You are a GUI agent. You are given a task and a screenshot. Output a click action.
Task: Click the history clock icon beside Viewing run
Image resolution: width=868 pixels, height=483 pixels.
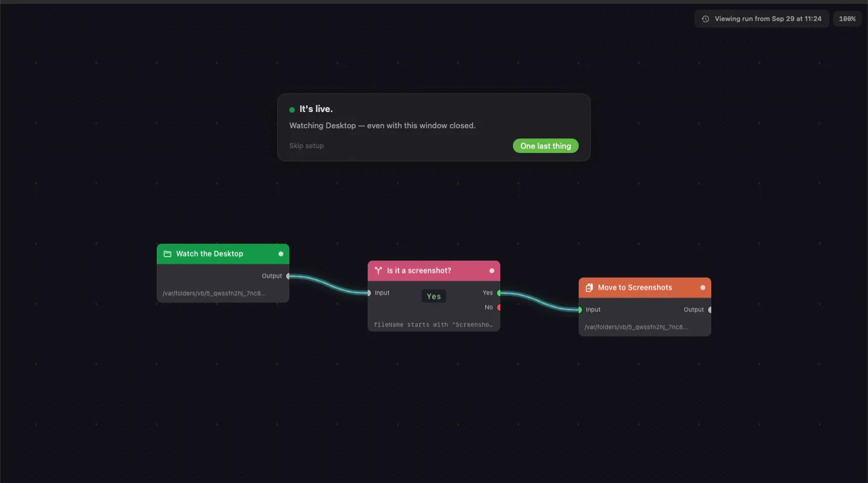706,19
